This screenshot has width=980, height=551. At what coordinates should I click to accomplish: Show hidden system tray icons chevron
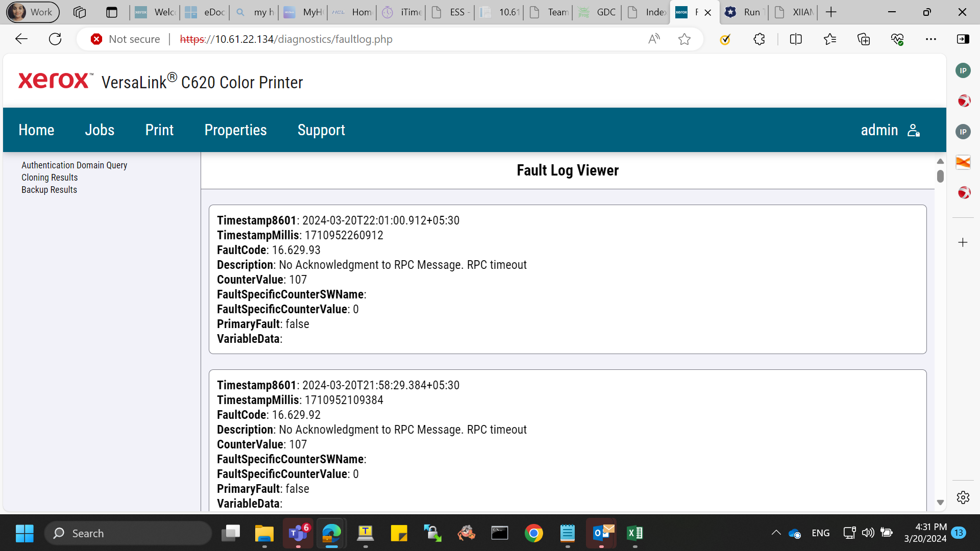tap(776, 533)
